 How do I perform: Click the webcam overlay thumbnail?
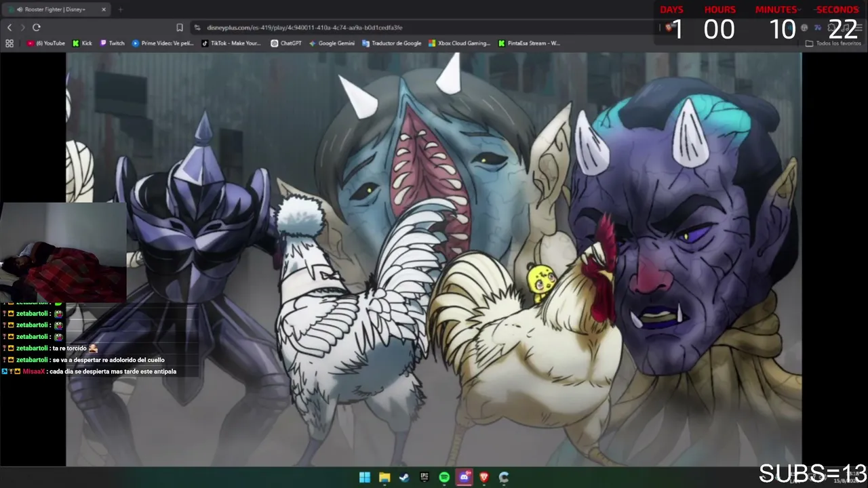pyautogui.click(x=63, y=251)
